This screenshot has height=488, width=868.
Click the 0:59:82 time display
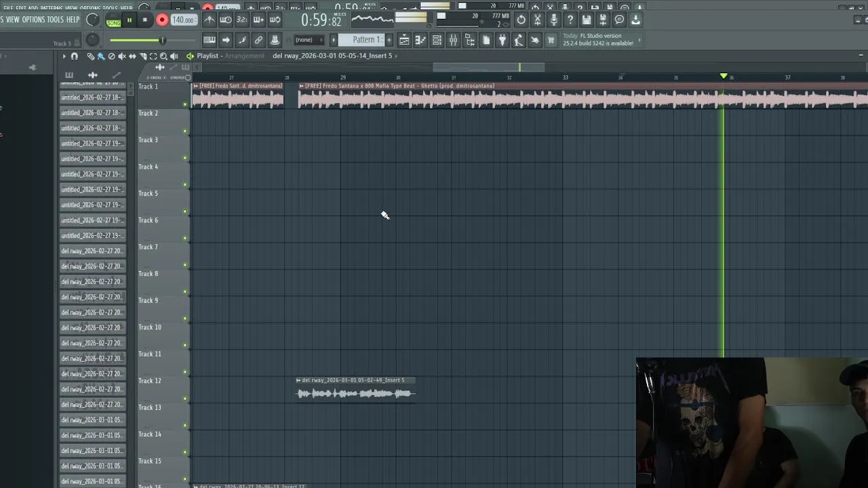coord(321,20)
